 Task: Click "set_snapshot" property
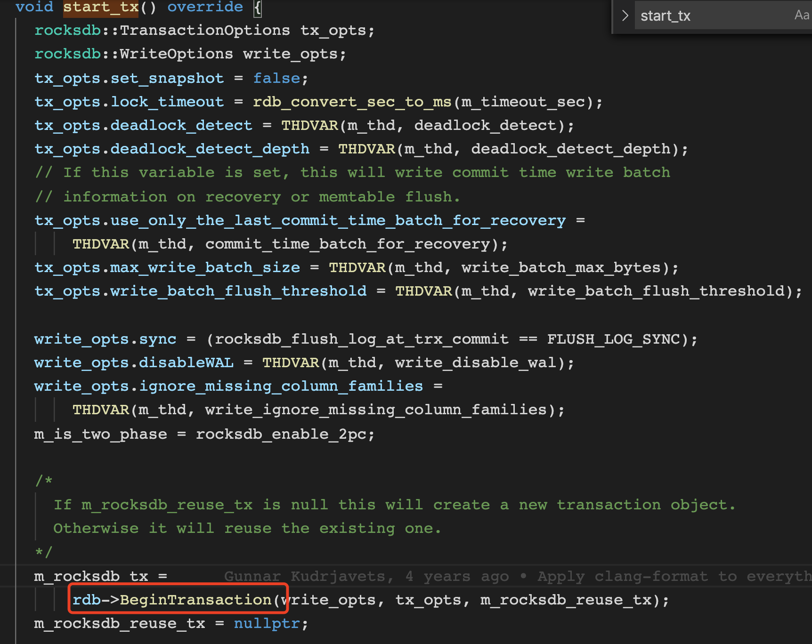click(x=167, y=78)
